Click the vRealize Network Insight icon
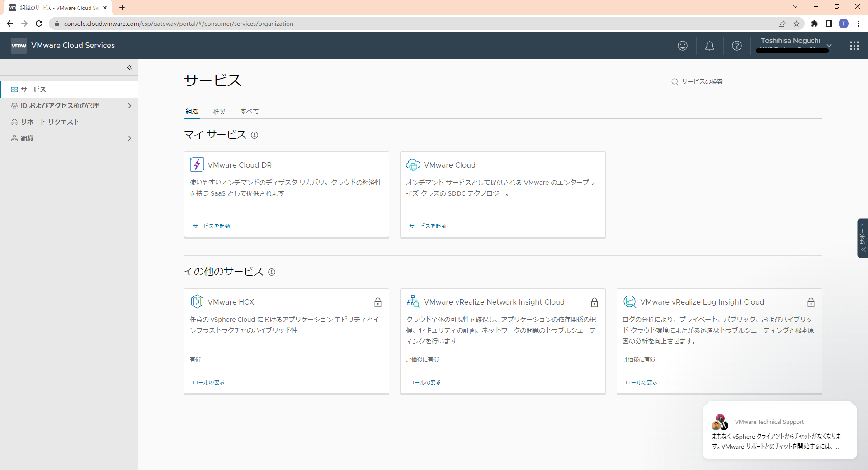The width and height of the screenshot is (868, 470). coord(413,301)
